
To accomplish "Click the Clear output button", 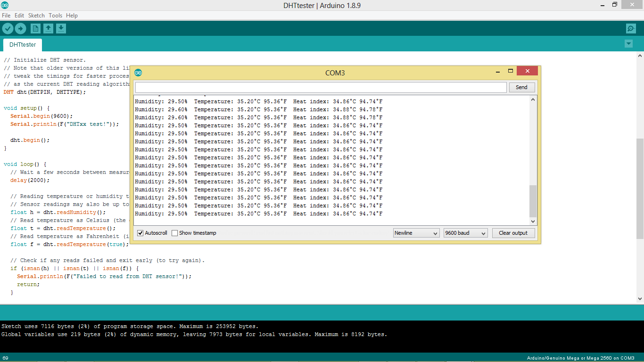I will point(513,233).
